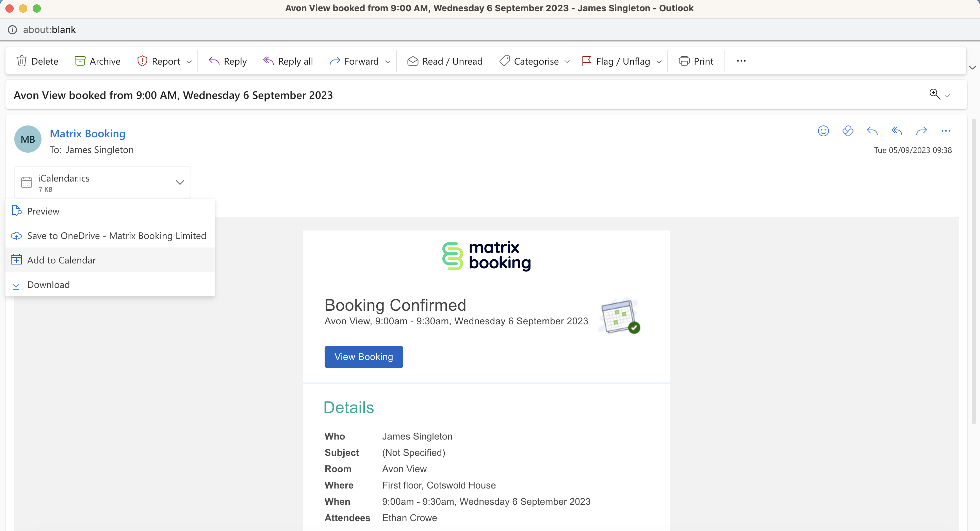Expand the Categorise dropdown
Image resolution: width=980 pixels, height=531 pixels.
pyautogui.click(x=567, y=62)
